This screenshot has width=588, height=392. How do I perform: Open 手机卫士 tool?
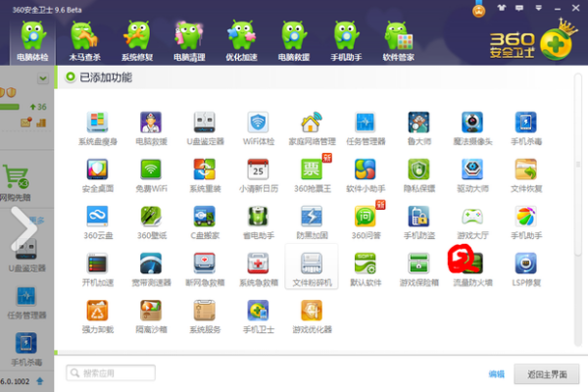point(259,317)
